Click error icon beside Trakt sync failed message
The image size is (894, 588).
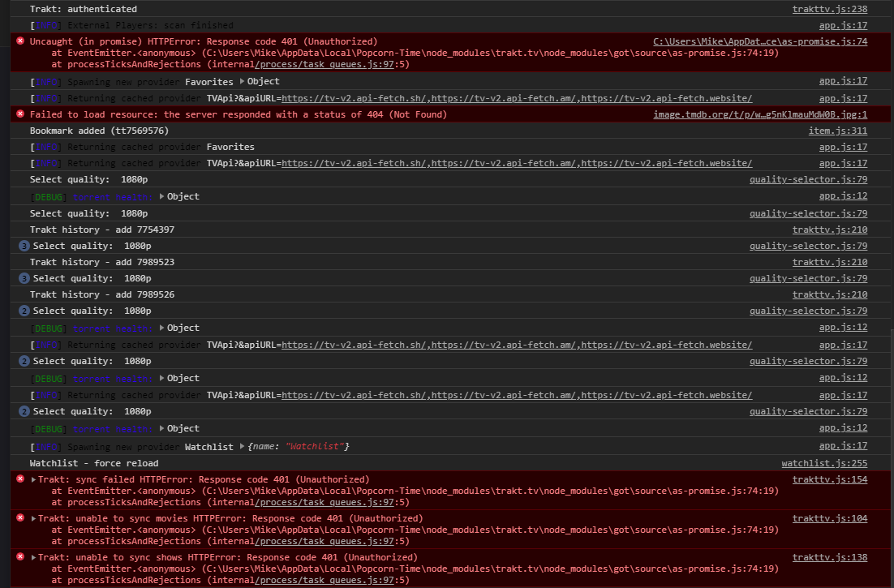tap(20, 479)
